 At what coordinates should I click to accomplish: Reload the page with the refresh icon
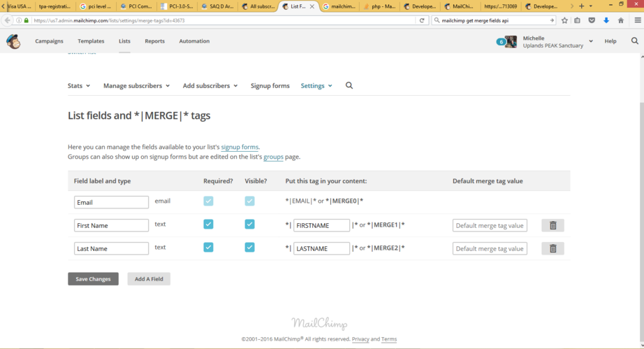click(x=422, y=20)
